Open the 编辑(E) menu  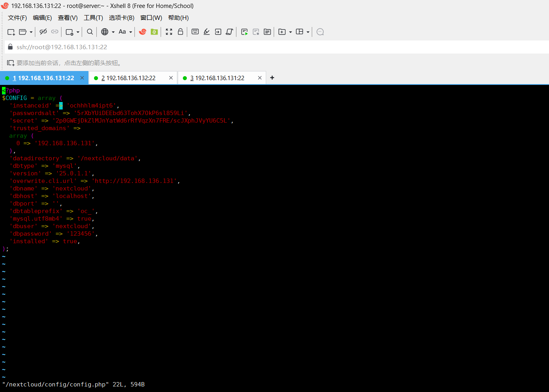pos(42,18)
